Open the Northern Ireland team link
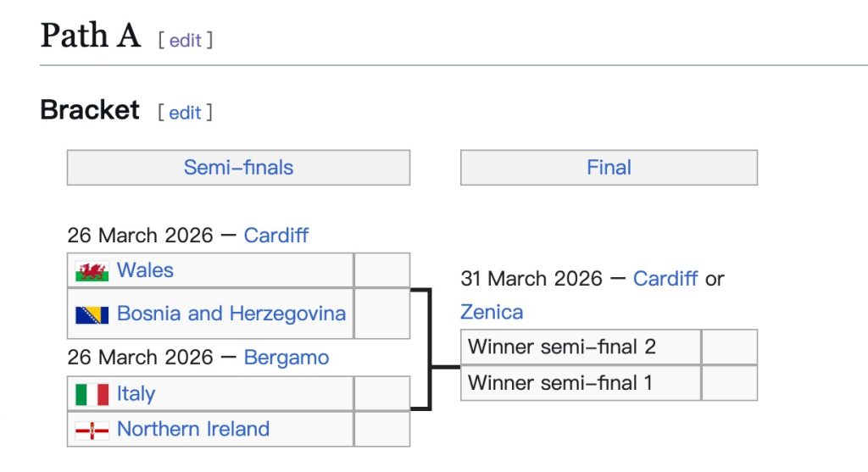This screenshot has height=472, width=868. pyautogui.click(x=193, y=429)
